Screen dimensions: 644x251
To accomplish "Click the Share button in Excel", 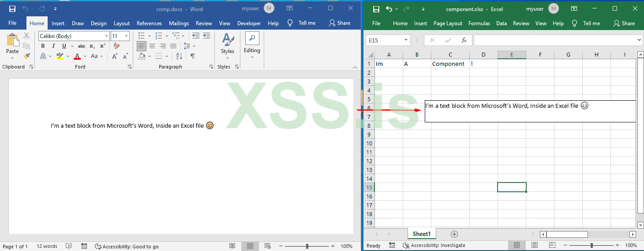I will [x=624, y=23].
